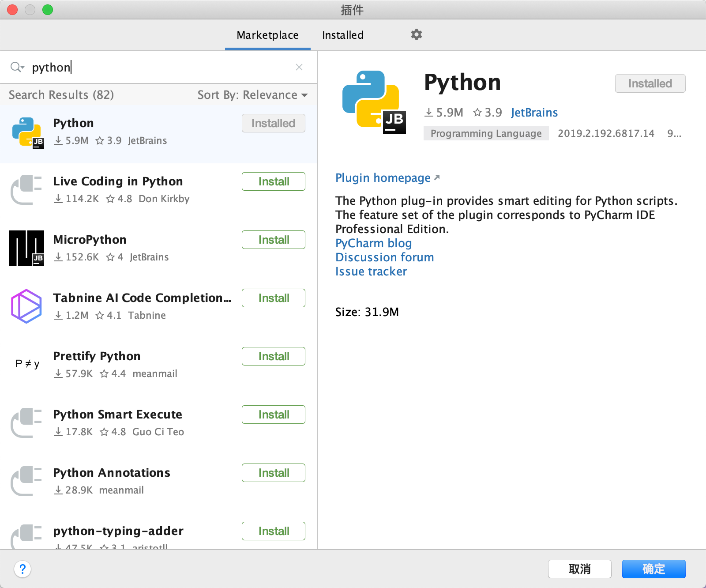Switch to the Installed tab
The width and height of the screenshot is (706, 588).
[x=343, y=35]
